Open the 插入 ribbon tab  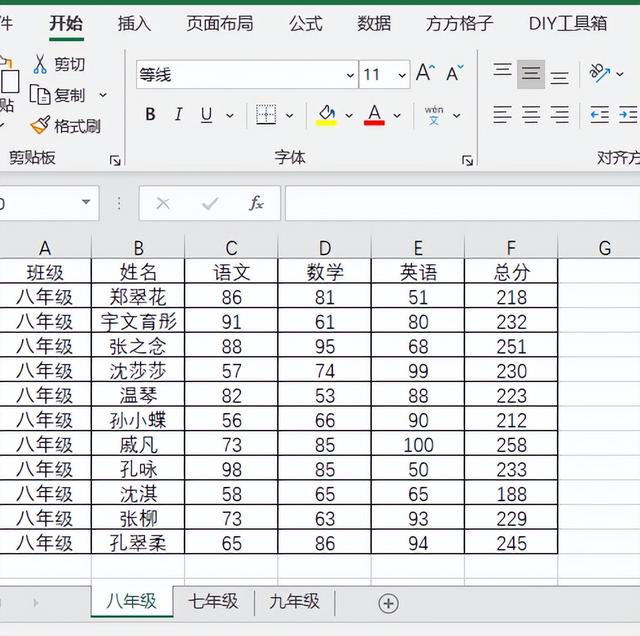[134, 24]
